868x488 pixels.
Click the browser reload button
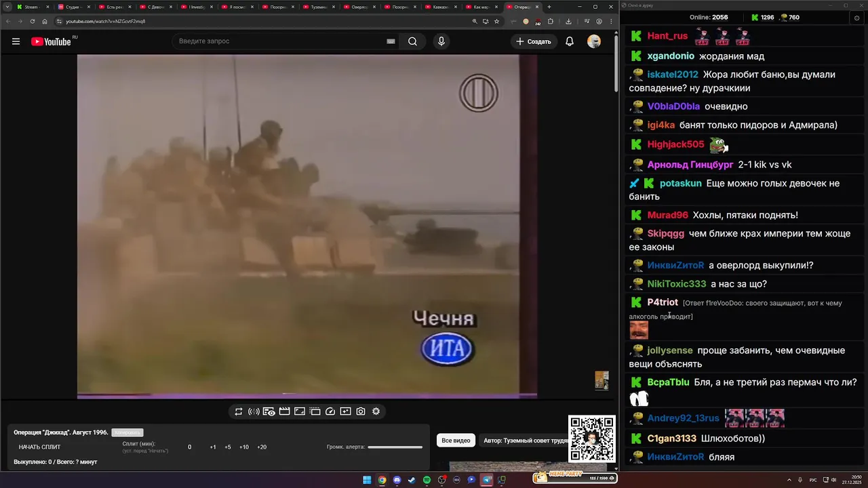coord(33,21)
